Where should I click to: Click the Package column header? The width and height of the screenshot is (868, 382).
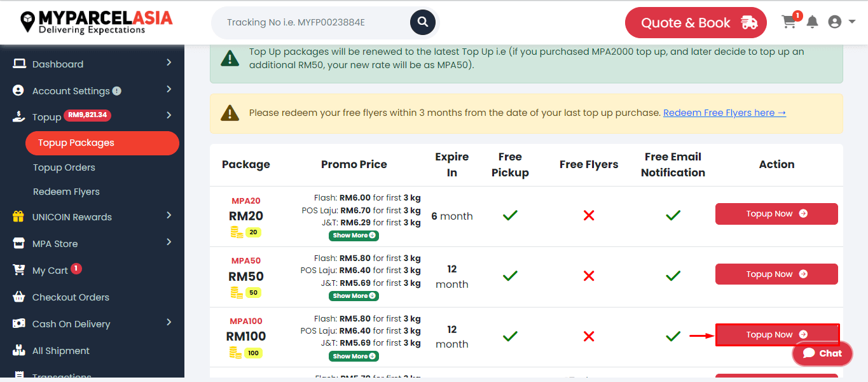click(x=246, y=164)
